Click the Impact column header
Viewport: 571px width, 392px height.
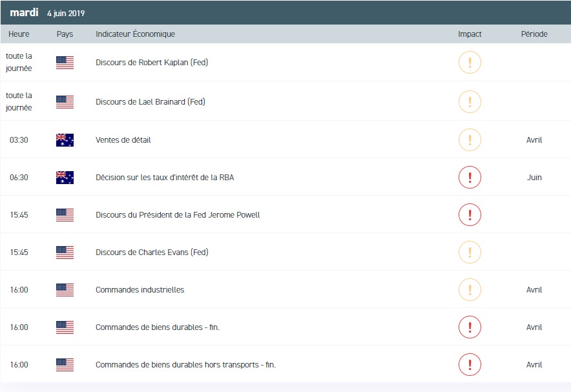(470, 34)
